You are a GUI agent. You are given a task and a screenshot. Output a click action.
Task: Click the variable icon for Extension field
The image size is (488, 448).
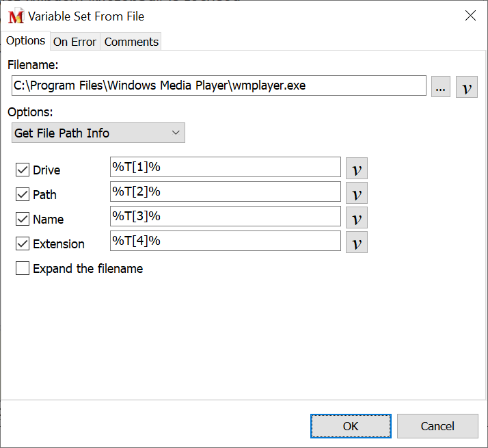click(x=356, y=242)
